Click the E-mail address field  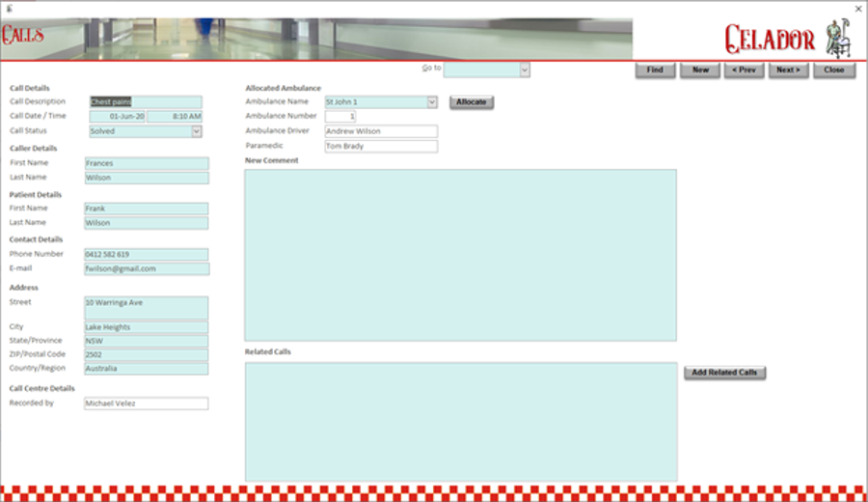coord(146,269)
